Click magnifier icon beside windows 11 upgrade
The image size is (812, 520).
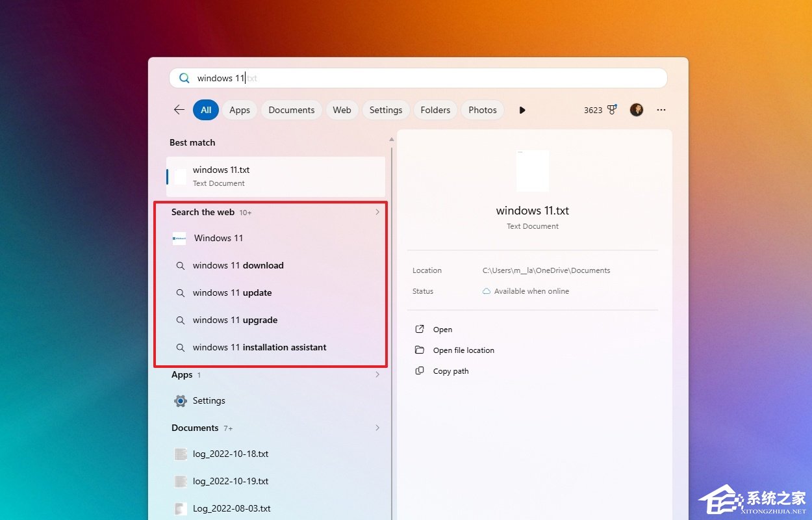(181, 320)
